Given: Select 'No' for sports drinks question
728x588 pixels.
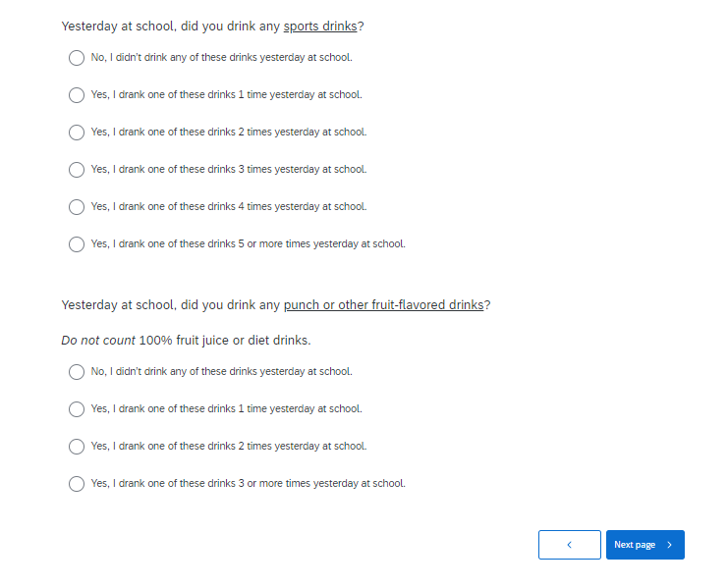Looking at the screenshot, I should (x=77, y=58).
